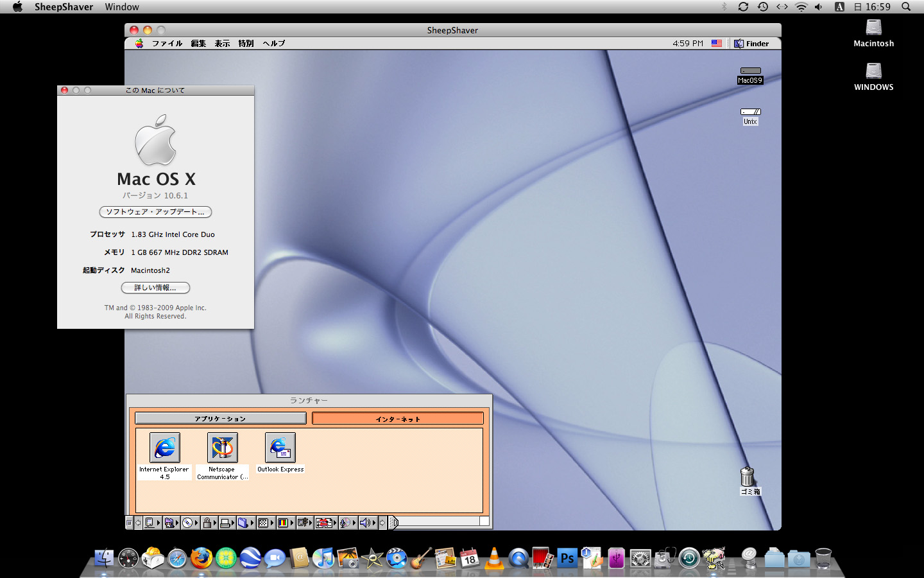Click the Time Machine menu bar icon
This screenshot has height=578, width=924.
[762, 6]
